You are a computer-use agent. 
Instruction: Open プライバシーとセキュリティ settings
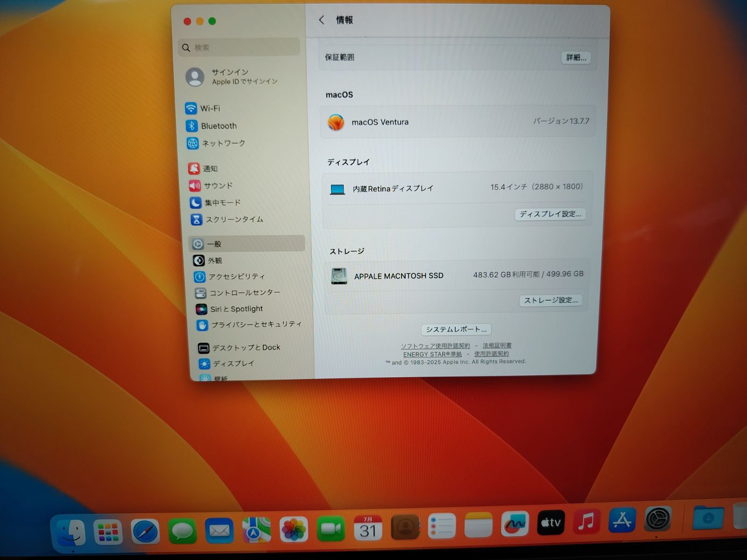(249, 324)
